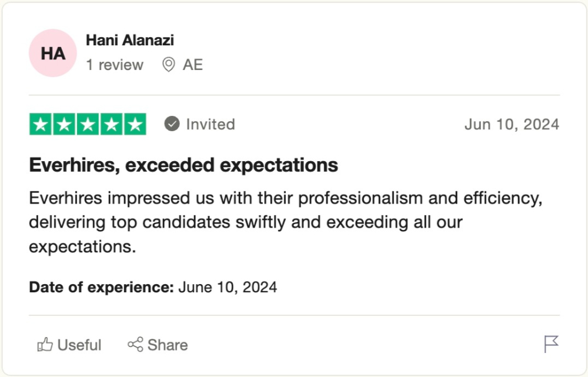Click the thumbs-up icon
The image size is (588, 377).
(x=45, y=345)
